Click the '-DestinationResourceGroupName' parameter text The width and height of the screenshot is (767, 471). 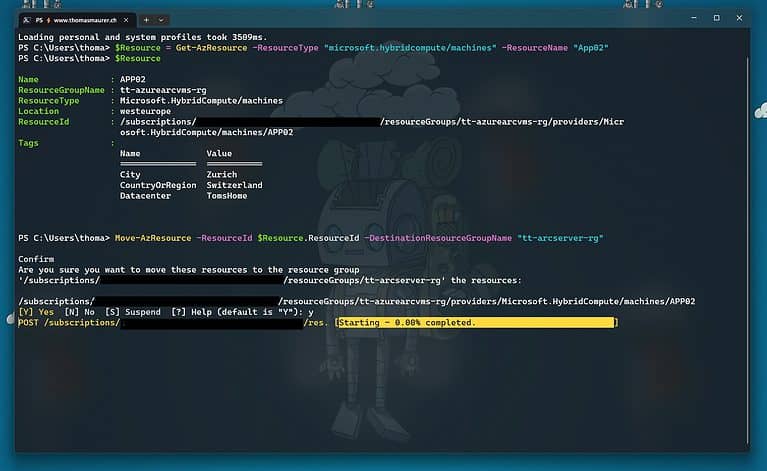[x=438, y=238]
